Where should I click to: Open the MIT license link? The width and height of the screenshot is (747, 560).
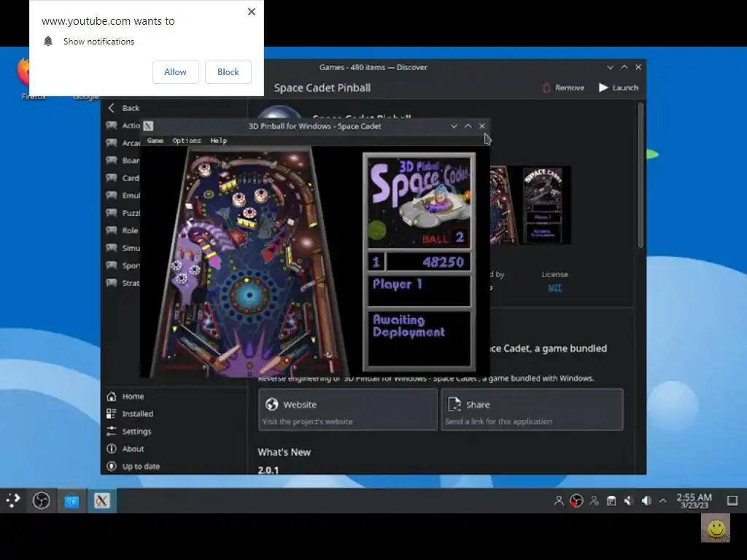click(x=554, y=287)
